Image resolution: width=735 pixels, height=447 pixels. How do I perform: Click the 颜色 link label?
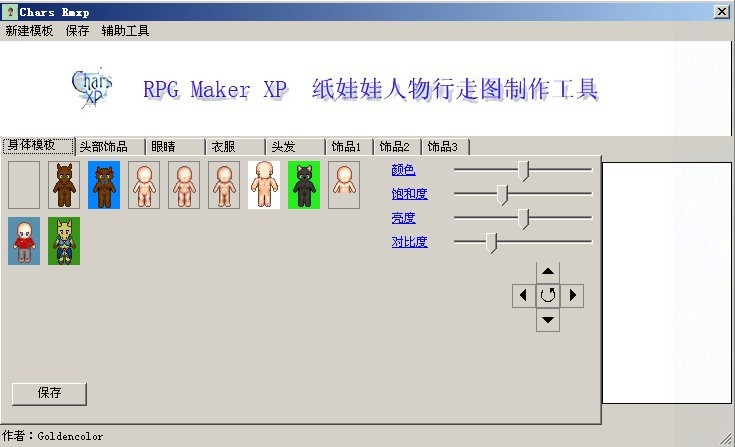(x=403, y=170)
